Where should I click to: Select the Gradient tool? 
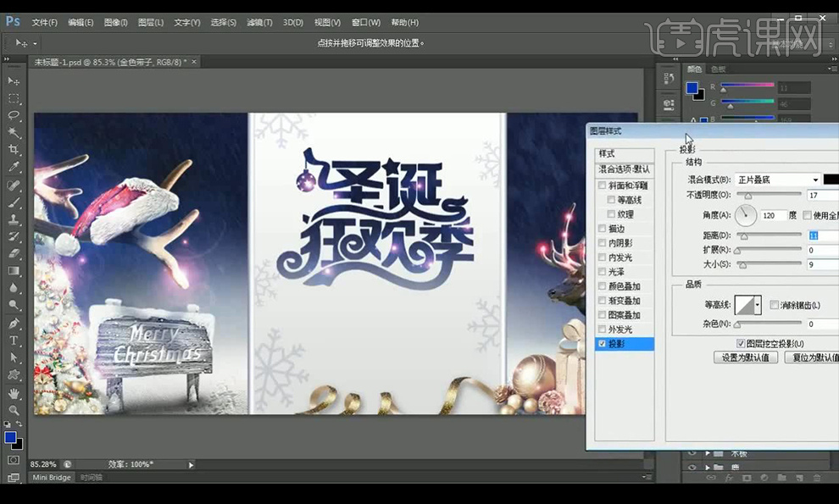[14, 271]
